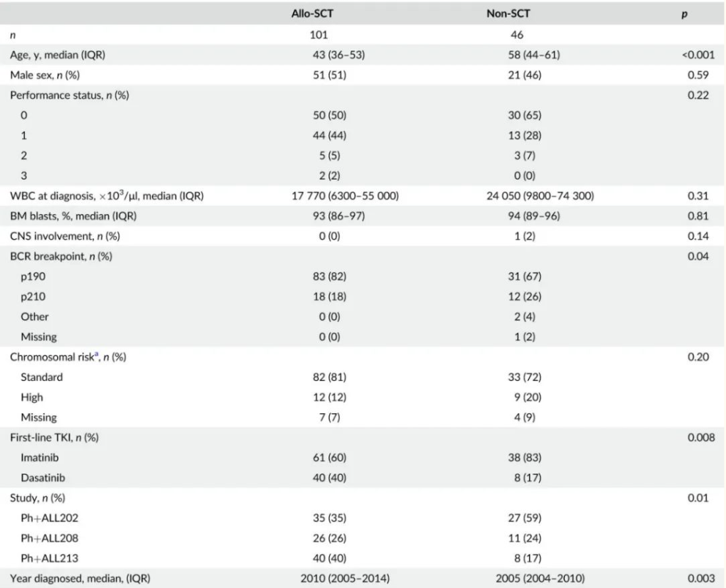Select the p190 Allo-SCT value 83 (82)
726x588 pixels.
click(330, 277)
